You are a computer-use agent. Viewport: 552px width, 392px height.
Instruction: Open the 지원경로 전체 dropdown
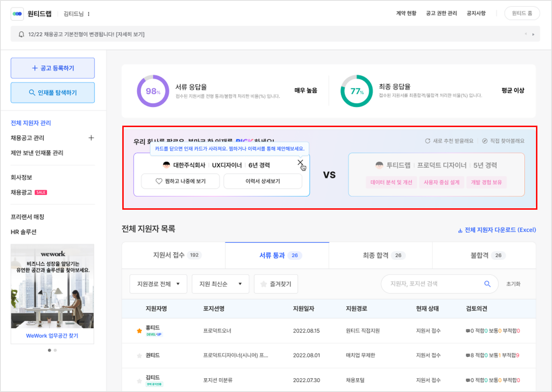click(x=158, y=284)
